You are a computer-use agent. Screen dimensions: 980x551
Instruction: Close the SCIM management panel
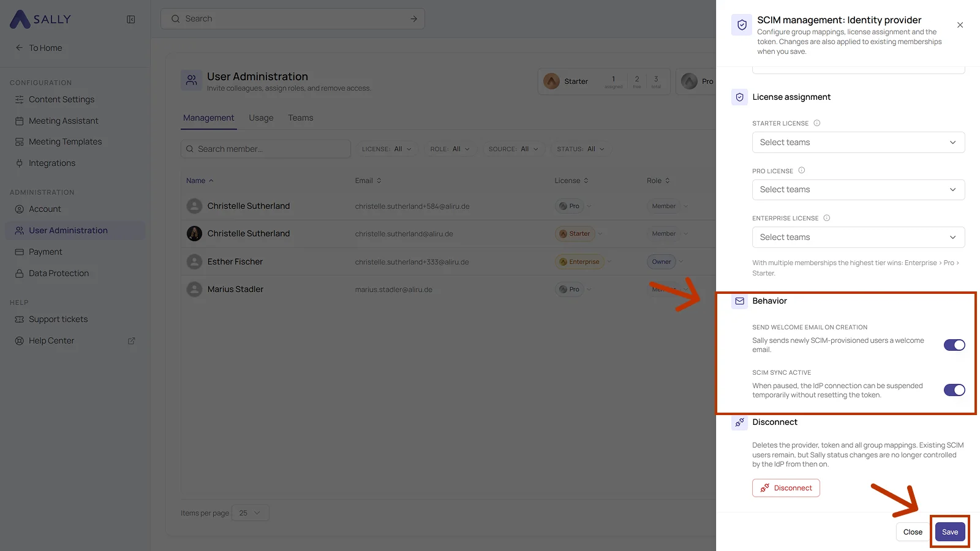[x=960, y=25]
